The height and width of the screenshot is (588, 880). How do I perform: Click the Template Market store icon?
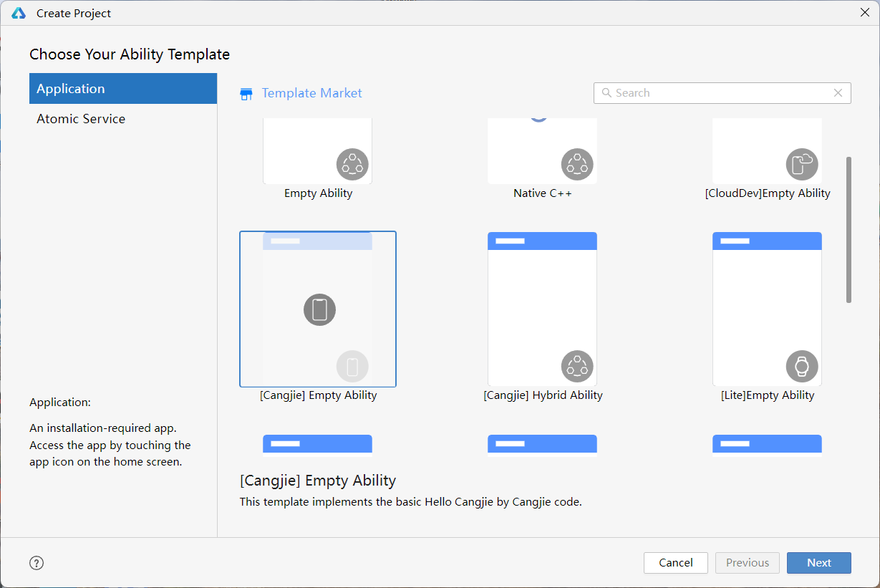coord(246,94)
